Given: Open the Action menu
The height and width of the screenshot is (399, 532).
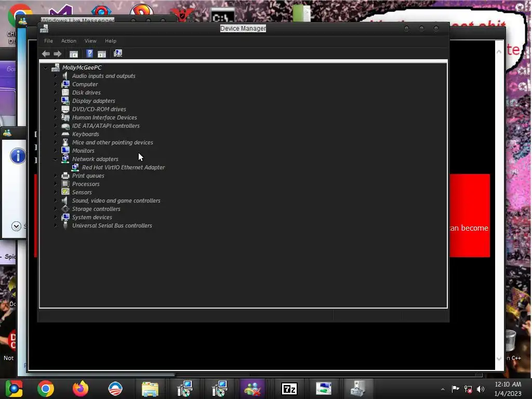Looking at the screenshot, I should click(69, 41).
